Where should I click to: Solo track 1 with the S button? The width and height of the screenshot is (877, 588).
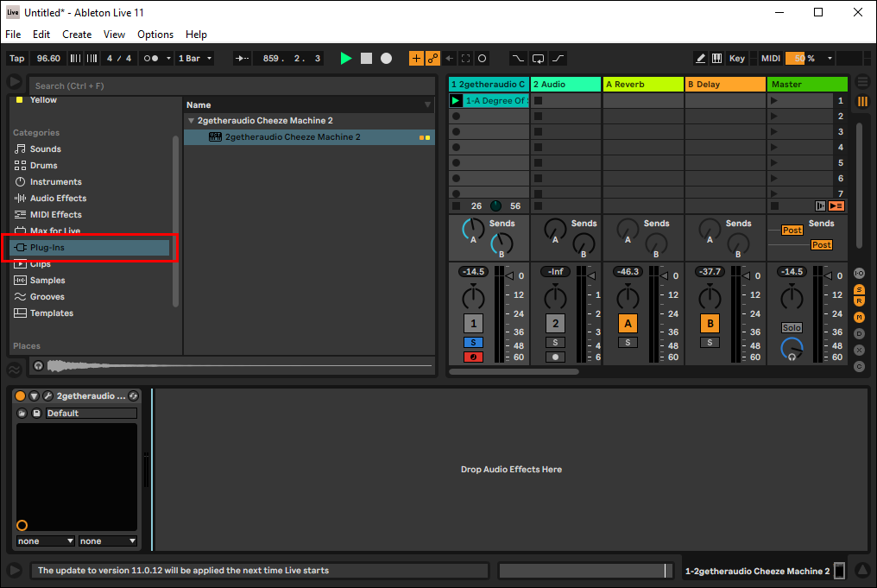tap(472, 343)
